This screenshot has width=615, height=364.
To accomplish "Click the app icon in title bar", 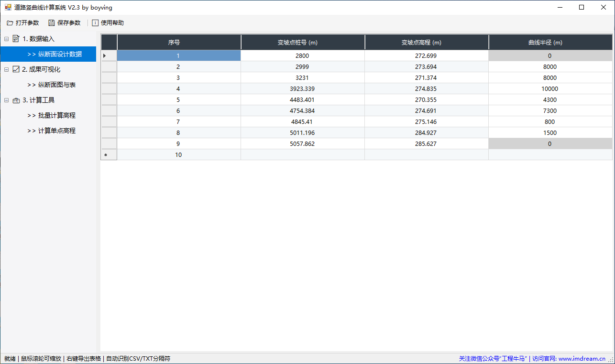I will [8, 8].
